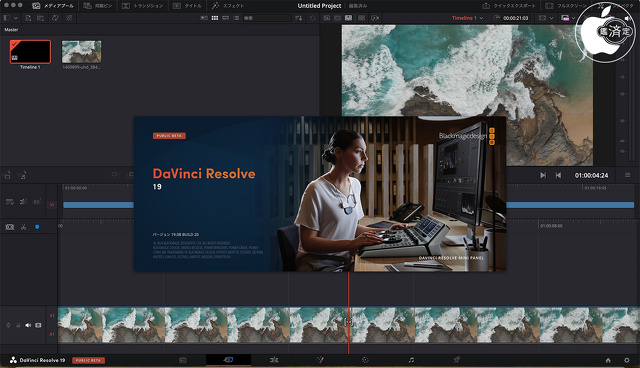Switch viewer to Timeline mode
The width and height of the screenshot is (640, 368).
coord(348,18)
